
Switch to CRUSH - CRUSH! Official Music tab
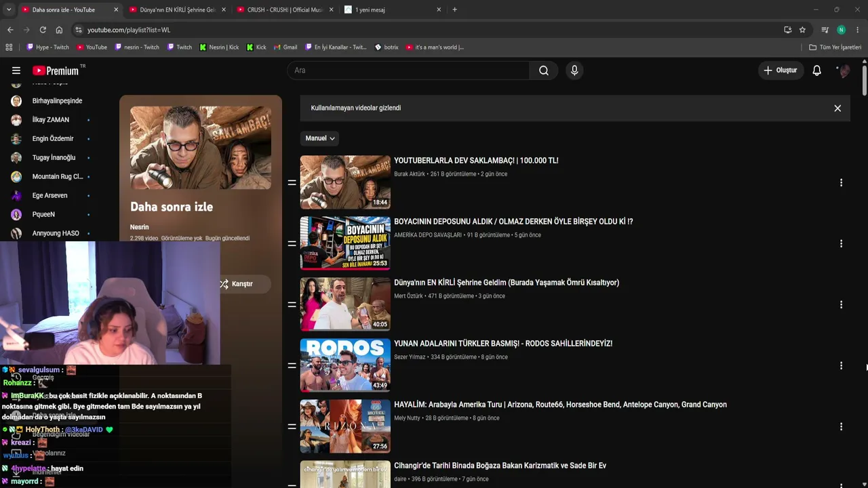[x=284, y=9]
